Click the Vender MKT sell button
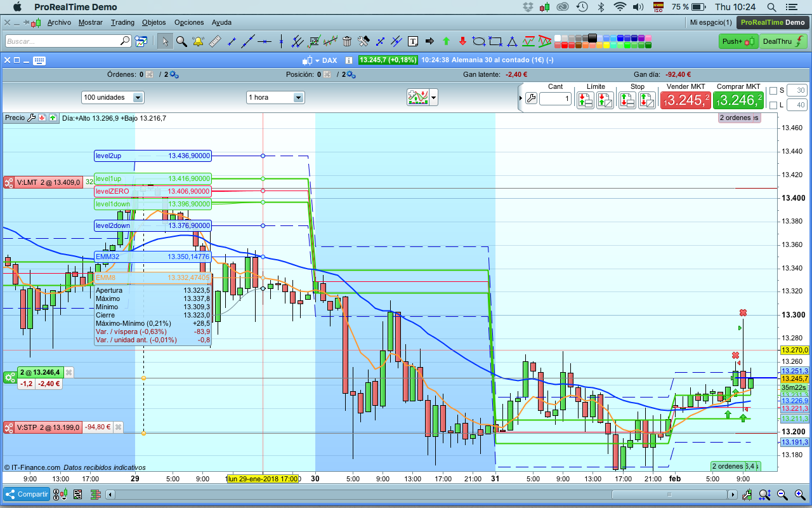This screenshot has height=508, width=812. (x=686, y=100)
